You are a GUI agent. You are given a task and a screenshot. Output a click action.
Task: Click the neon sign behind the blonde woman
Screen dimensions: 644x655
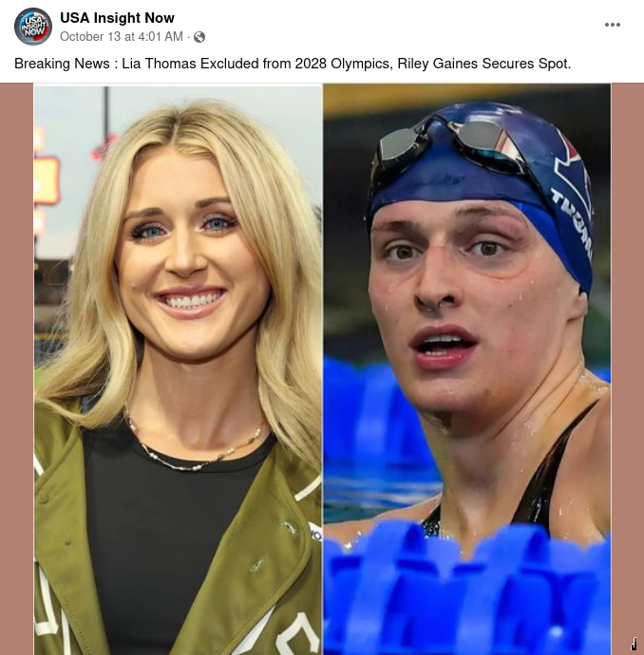point(47,180)
